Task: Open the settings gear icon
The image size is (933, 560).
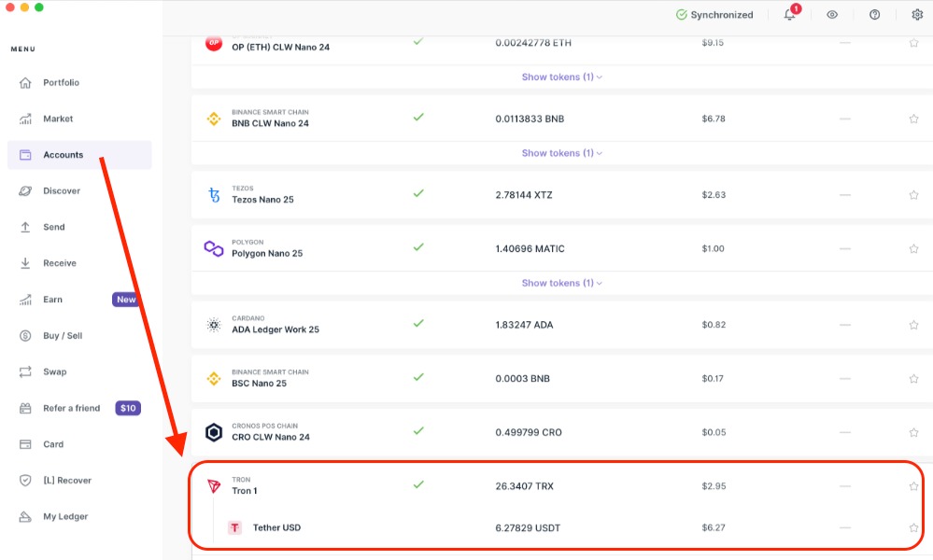Action: (916, 15)
